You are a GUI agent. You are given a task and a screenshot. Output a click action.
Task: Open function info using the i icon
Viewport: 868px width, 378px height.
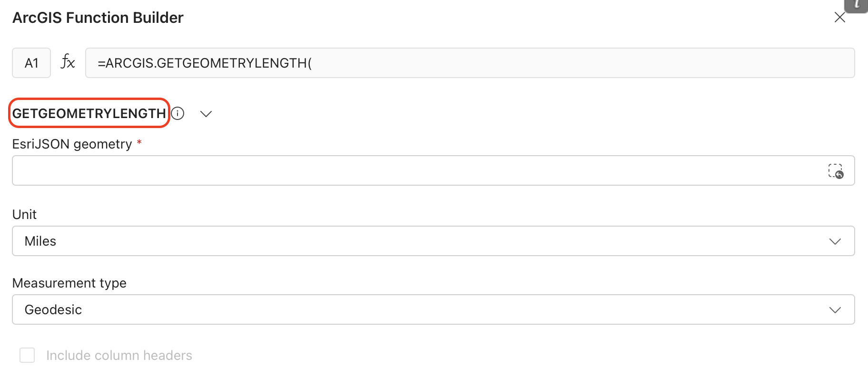coord(178,113)
